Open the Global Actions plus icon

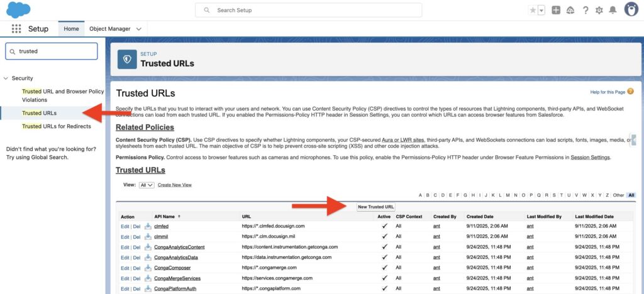point(555,10)
